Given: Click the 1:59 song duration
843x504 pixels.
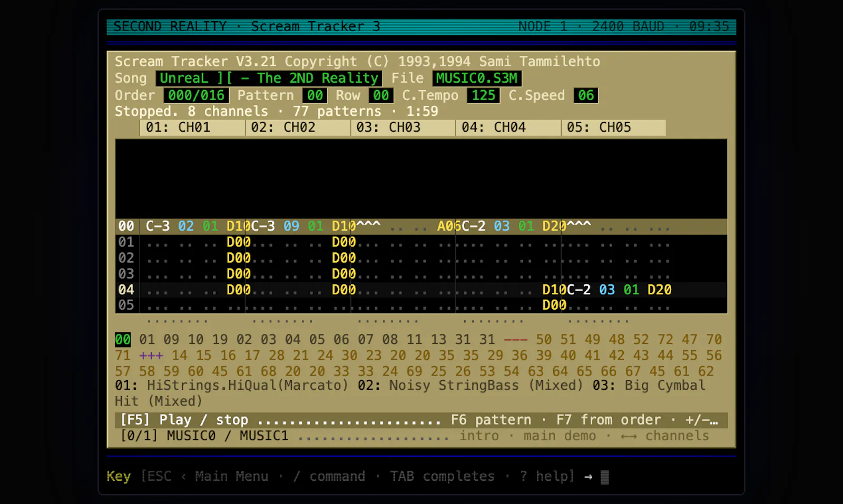Looking at the screenshot, I should tap(422, 112).
